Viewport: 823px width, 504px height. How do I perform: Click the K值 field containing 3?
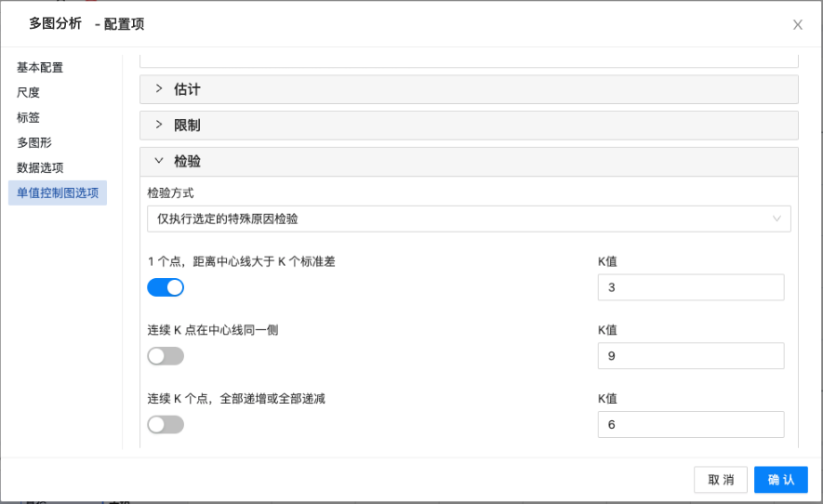pyautogui.click(x=690, y=287)
